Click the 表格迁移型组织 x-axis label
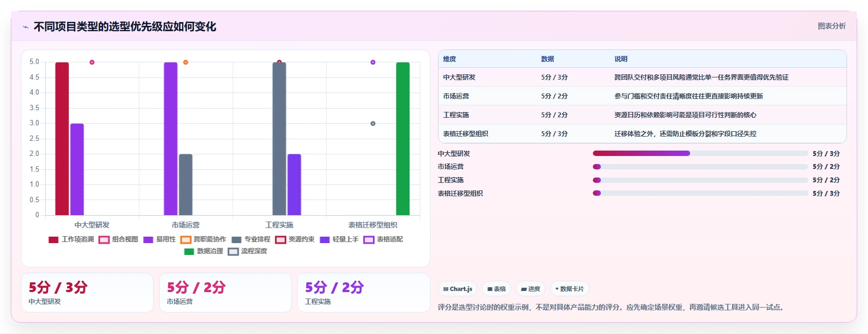The width and height of the screenshot is (868, 334). click(x=373, y=225)
